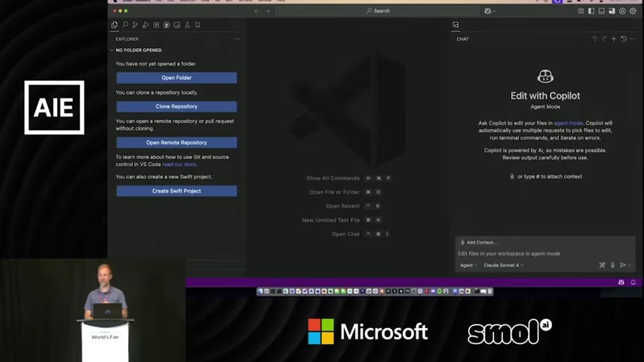Viewport: 644px width, 362px height.
Task: Open the dropdown beside the Send button
Action: (630, 265)
